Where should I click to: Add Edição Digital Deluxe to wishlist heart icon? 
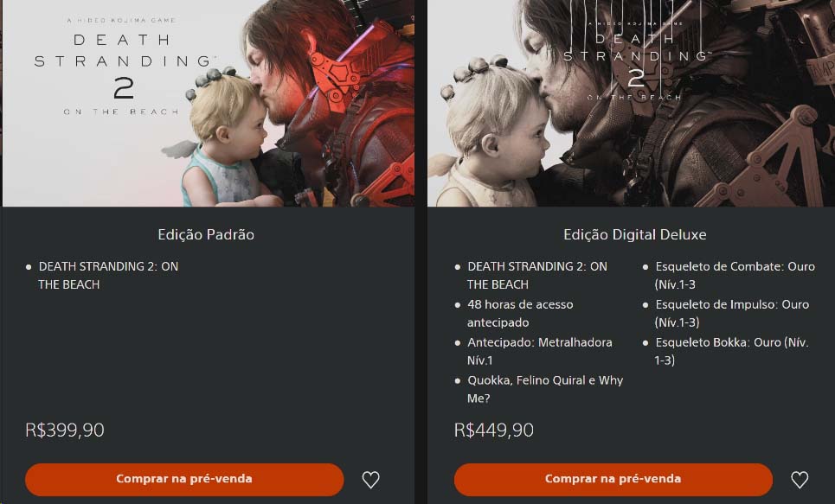tap(800, 480)
